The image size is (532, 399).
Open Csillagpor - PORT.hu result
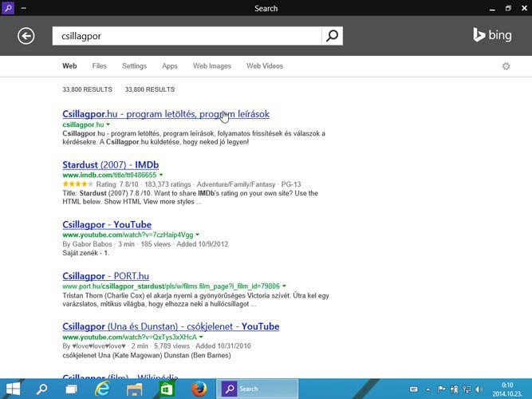coord(105,276)
